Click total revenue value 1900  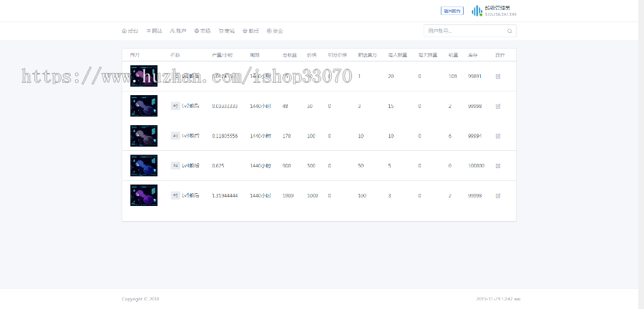pyautogui.click(x=288, y=196)
